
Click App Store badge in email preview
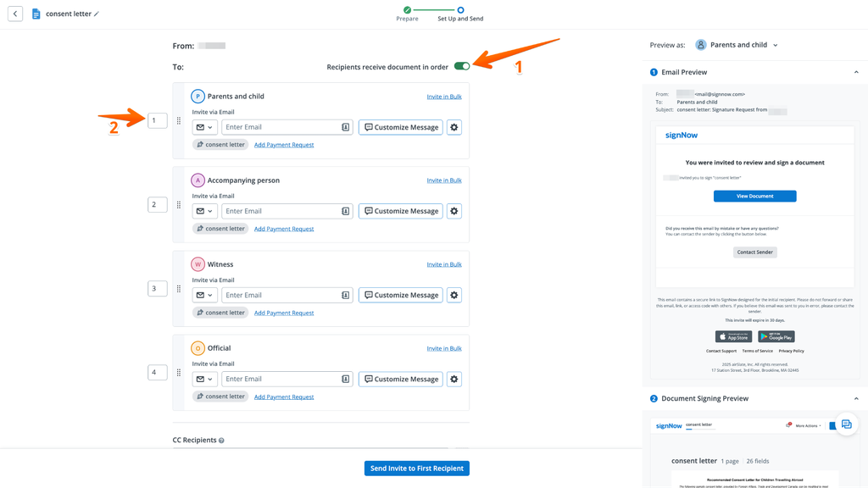(733, 337)
